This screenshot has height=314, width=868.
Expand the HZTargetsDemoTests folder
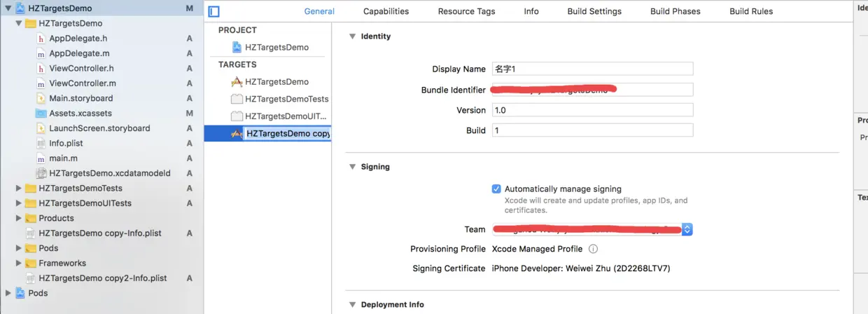click(19, 189)
